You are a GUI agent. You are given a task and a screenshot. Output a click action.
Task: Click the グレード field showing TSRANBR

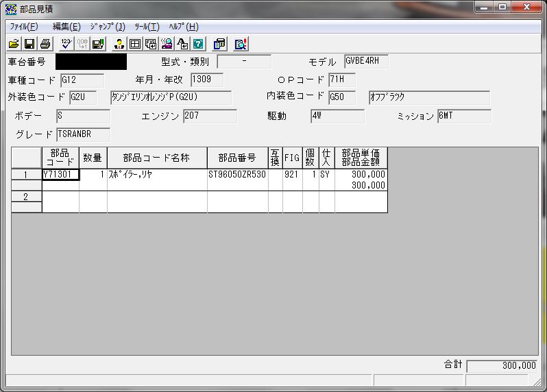83,134
